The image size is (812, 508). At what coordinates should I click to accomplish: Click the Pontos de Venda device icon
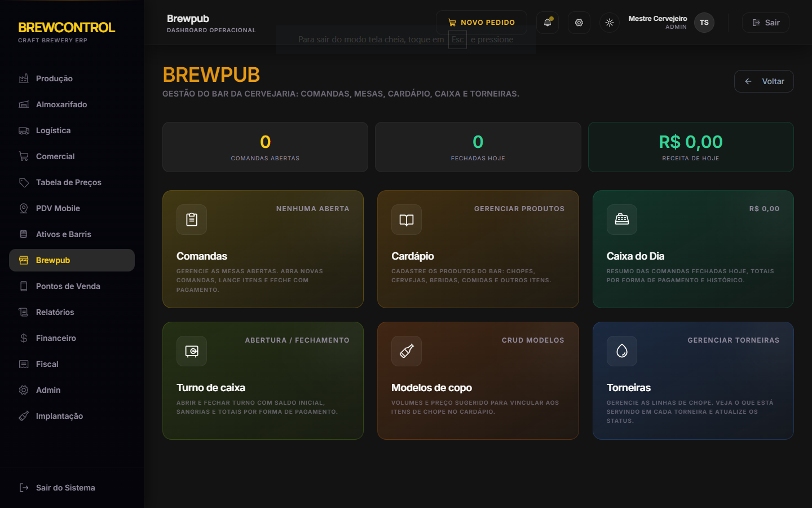tap(24, 286)
